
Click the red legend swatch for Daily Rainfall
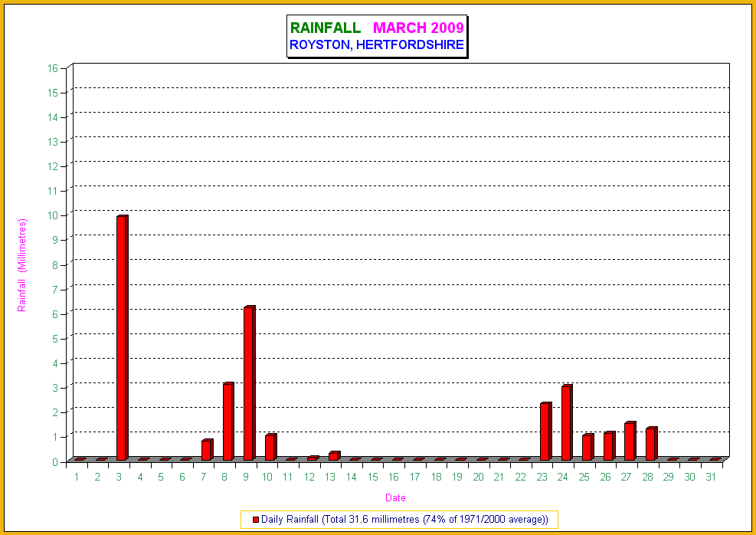[256, 520]
